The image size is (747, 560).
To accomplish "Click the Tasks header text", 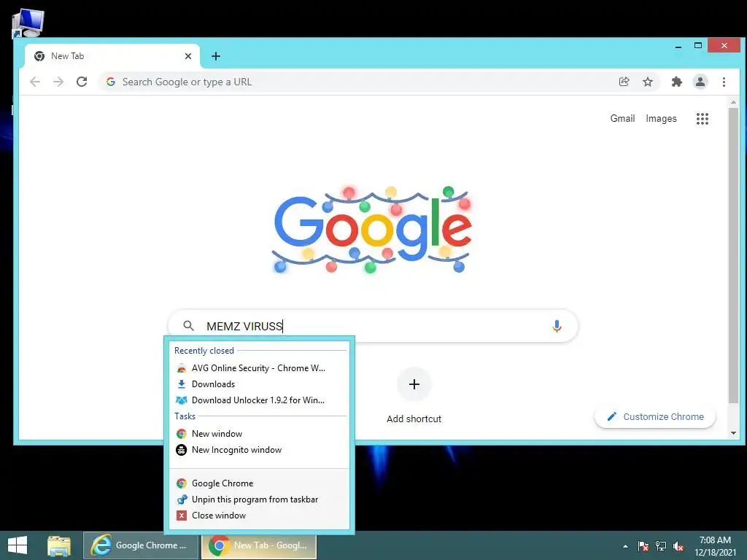I will pyautogui.click(x=185, y=416).
